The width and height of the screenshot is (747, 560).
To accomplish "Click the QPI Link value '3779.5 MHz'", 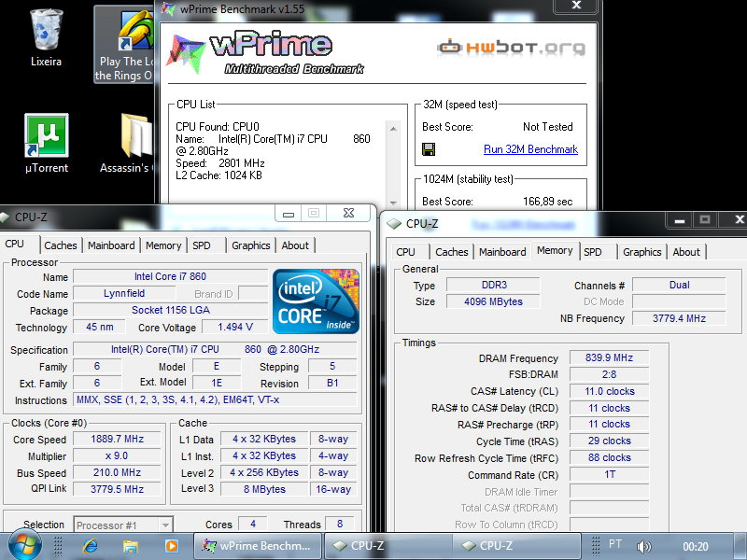I will tap(118, 489).
